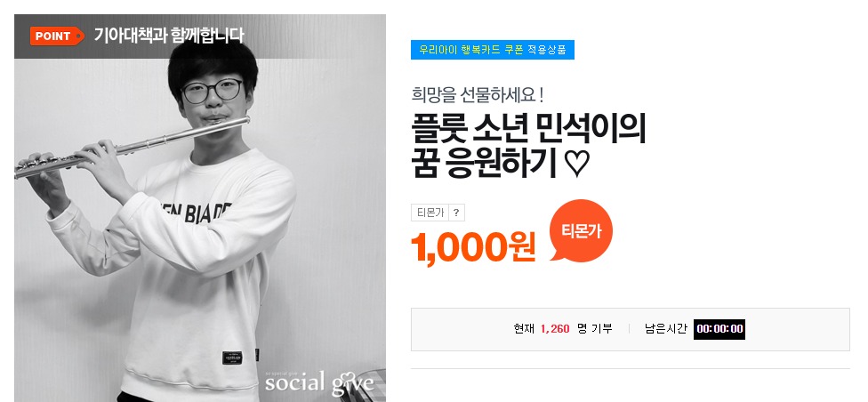Click the banner text 기아대책과 함께합니다
Image resolution: width=868 pixels, height=402 pixels.
pyautogui.click(x=168, y=36)
